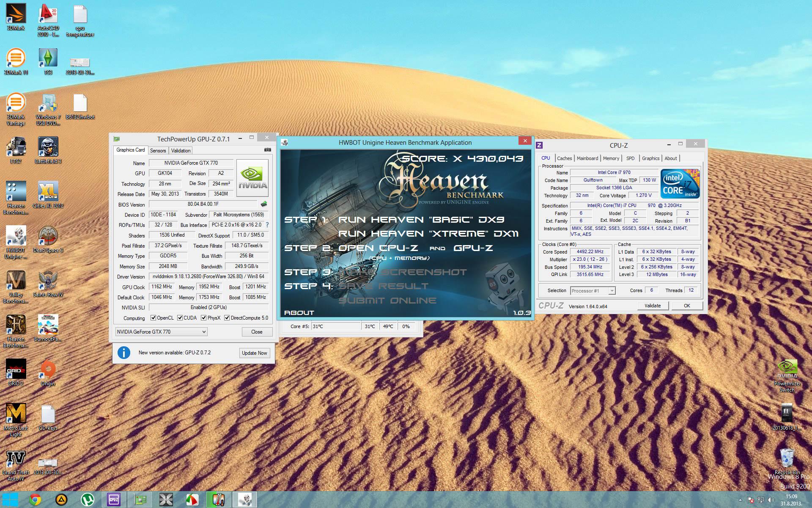The width and height of the screenshot is (812, 508).
Task: Click the volume speaker tray icon
Action: point(771,500)
